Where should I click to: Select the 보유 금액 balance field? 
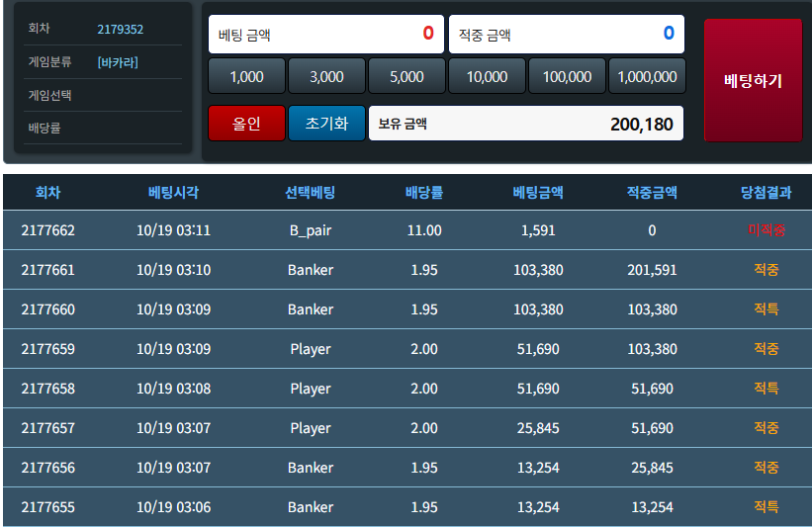point(525,124)
